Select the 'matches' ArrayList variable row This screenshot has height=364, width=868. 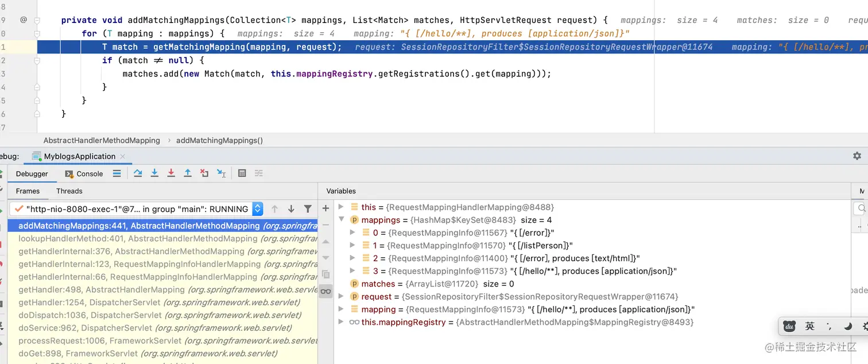tap(592, 284)
